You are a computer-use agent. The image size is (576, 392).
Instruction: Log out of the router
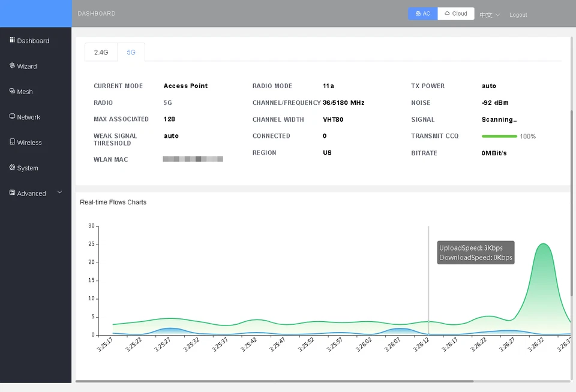tap(518, 15)
